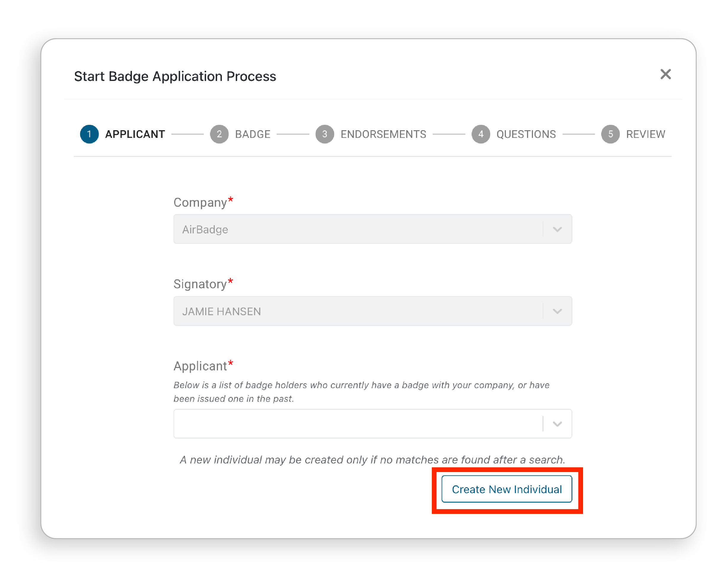Click the AirBadge company field
Viewport: 726px width, 588px height.
[372, 229]
